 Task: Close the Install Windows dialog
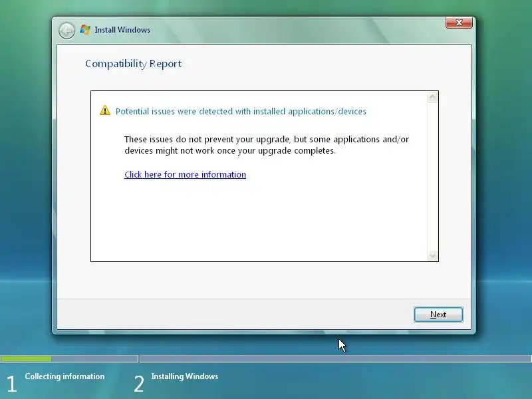(459, 23)
